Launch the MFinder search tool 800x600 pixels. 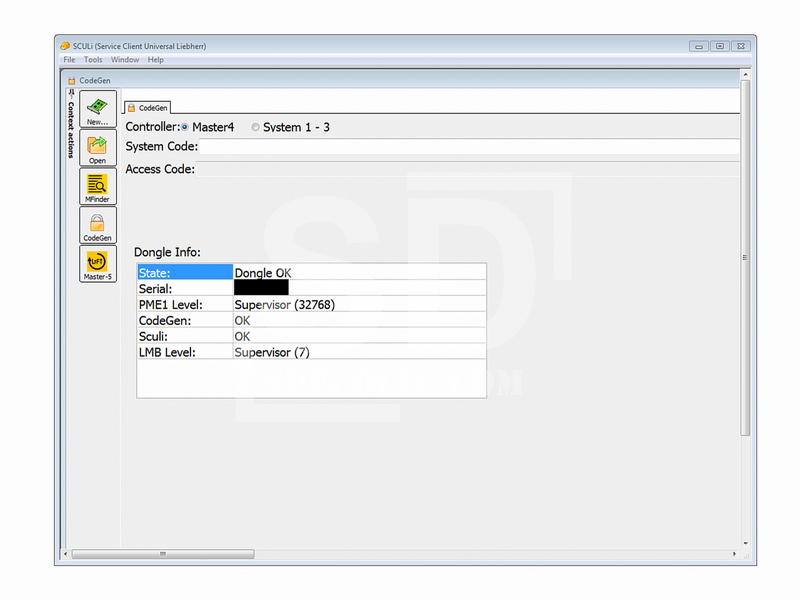[x=97, y=186]
